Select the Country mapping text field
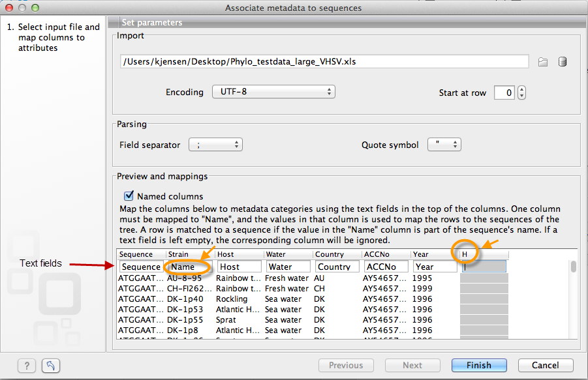This screenshot has height=380, width=588. [337, 267]
